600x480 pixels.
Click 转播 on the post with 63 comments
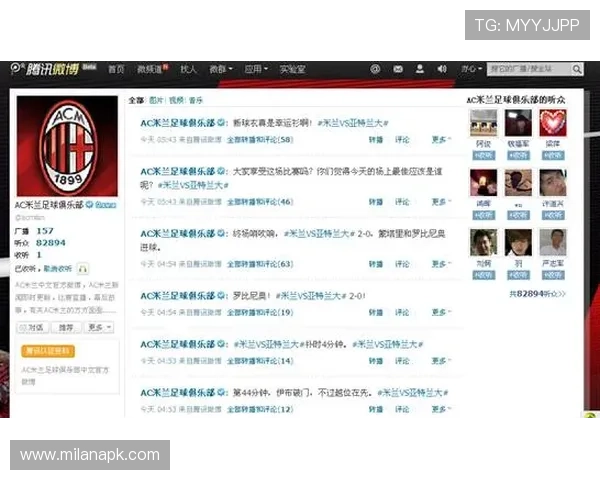(376, 264)
